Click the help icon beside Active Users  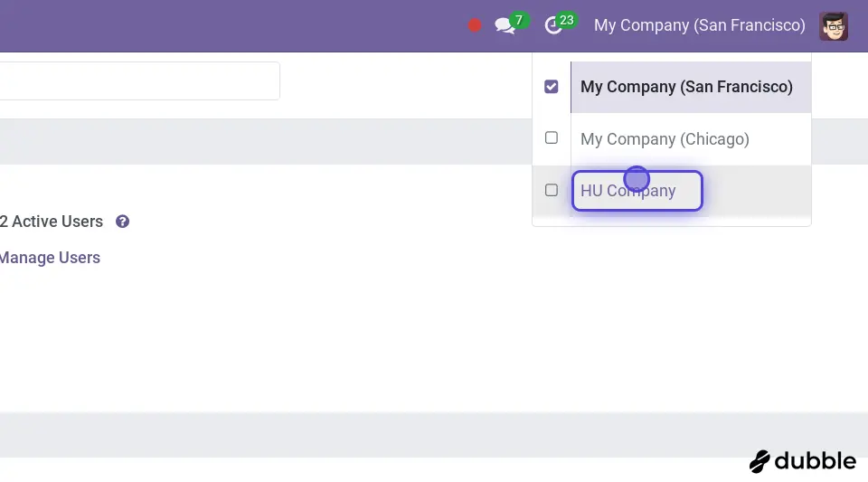(123, 222)
